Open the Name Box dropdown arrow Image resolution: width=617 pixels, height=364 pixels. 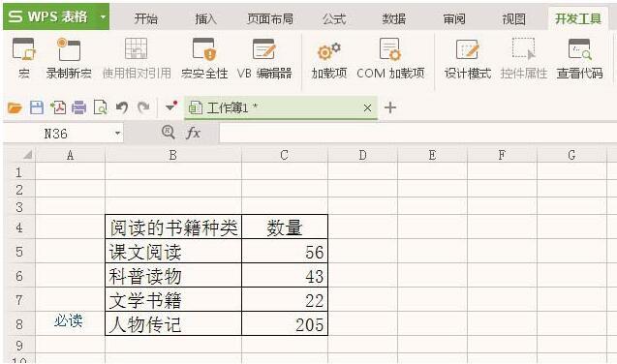click(x=117, y=134)
